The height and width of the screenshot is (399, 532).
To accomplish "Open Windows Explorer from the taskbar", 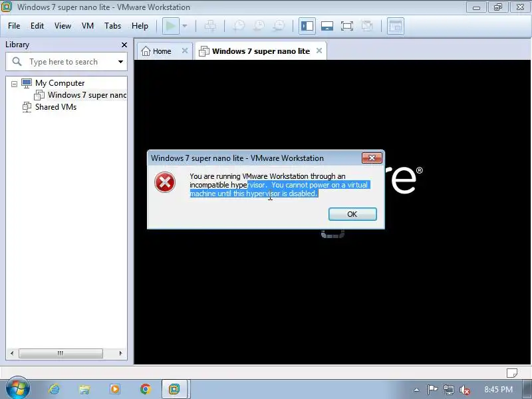I will click(84, 389).
